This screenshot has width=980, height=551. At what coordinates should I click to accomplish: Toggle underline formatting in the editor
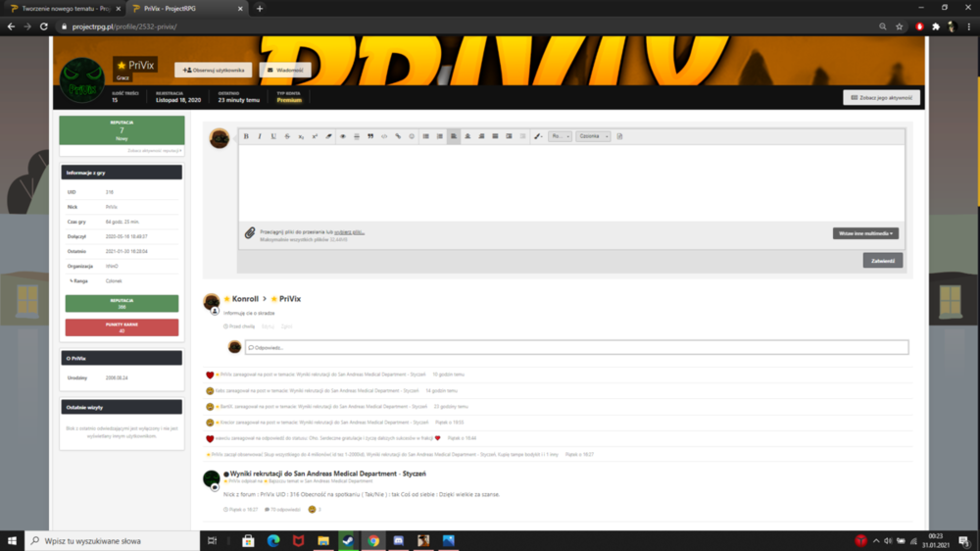point(273,136)
